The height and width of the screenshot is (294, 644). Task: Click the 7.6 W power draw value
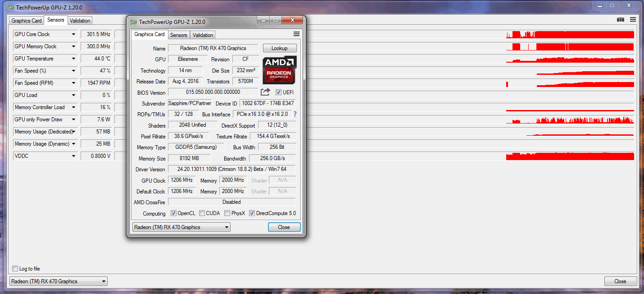pyautogui.click(x=96, y=119)
